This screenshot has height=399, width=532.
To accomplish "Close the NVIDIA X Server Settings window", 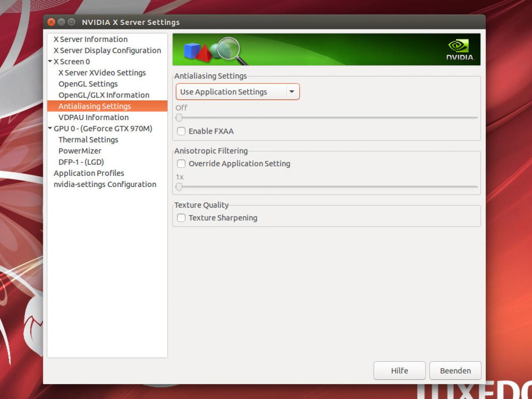I will pos(52,22).
